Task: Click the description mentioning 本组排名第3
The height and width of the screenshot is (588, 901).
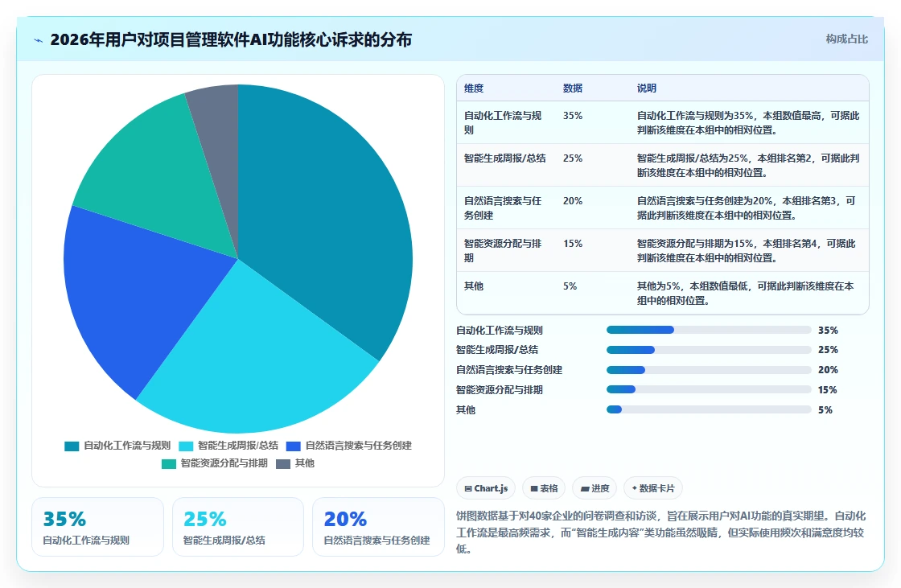Action: coord(747,208)
